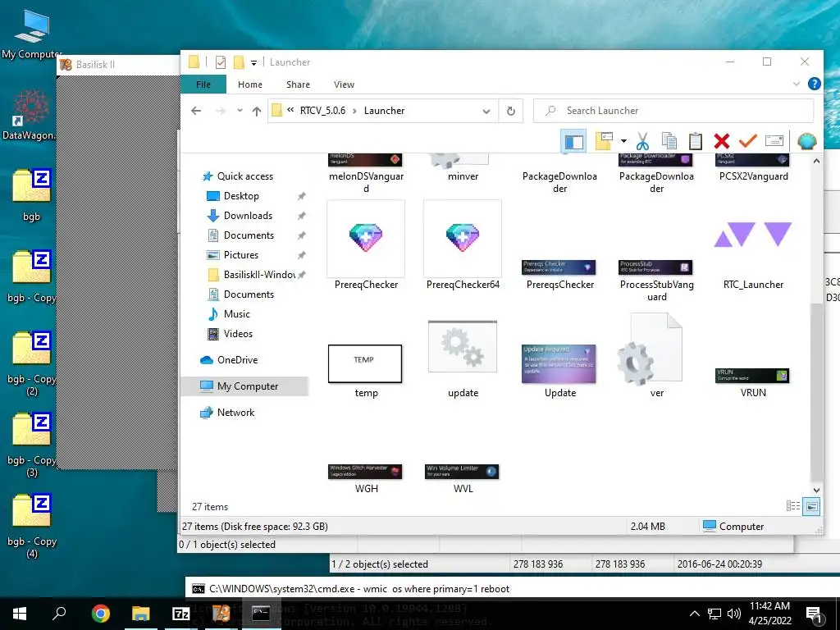Select the update batch file icon
Image resolution: width=840 pixels, height=630 pixels.
tap(463, 346)
